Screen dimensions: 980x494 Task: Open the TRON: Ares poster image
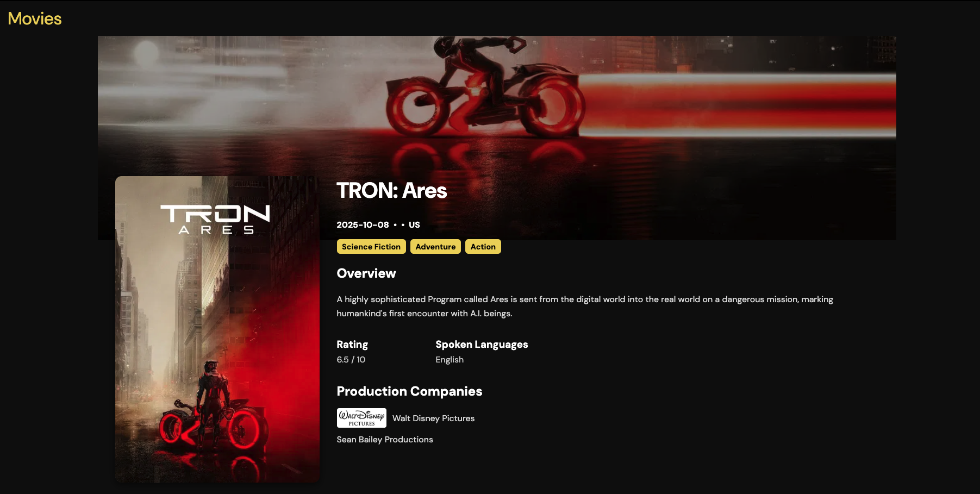click(217, 329)
